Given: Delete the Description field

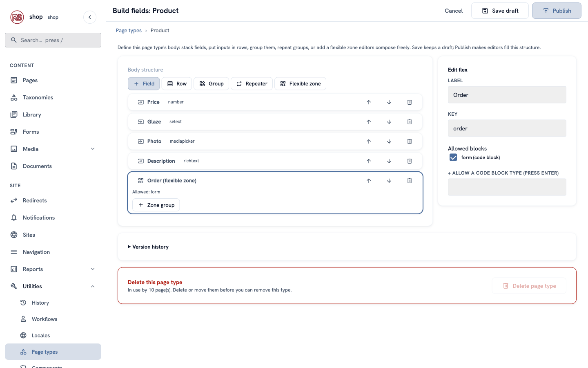Looking at the screenshot, I should (x=410, y=161).
